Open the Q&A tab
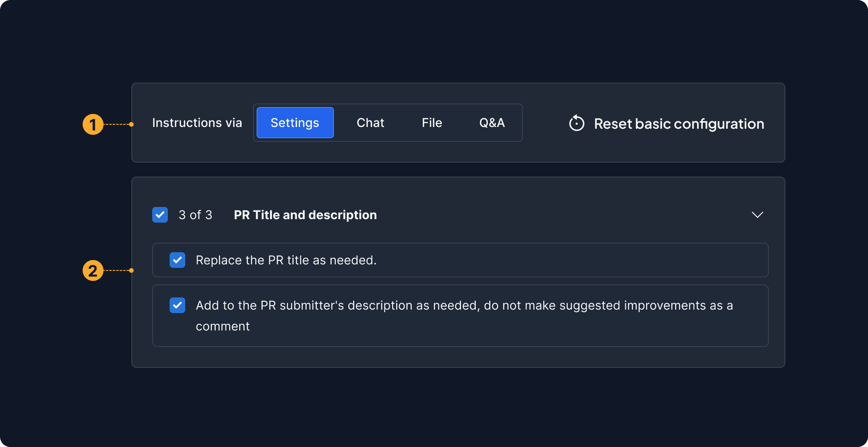The width and height of the screenshot is (868, 447). click(492, 123)
